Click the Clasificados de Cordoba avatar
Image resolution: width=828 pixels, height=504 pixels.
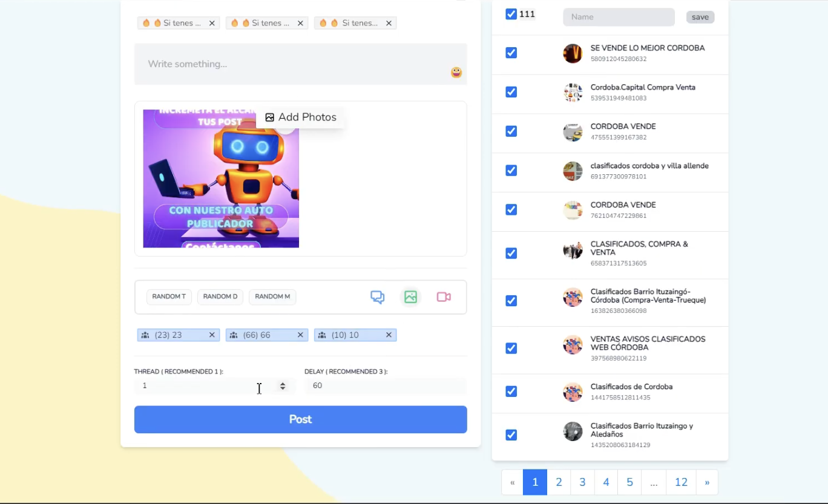pyautogui.click(x=573, y=392)
